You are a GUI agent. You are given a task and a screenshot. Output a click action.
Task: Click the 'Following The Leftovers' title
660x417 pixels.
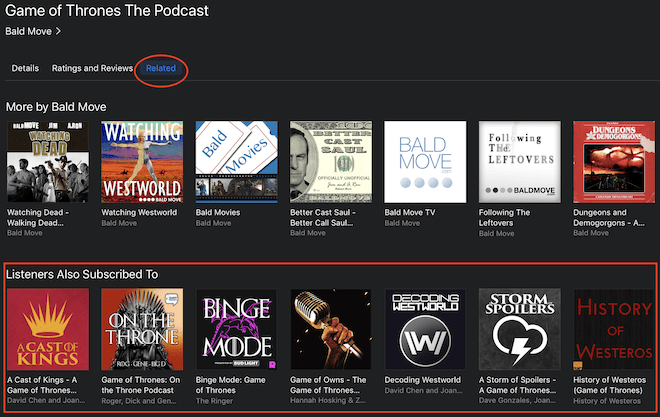(504, 218)
